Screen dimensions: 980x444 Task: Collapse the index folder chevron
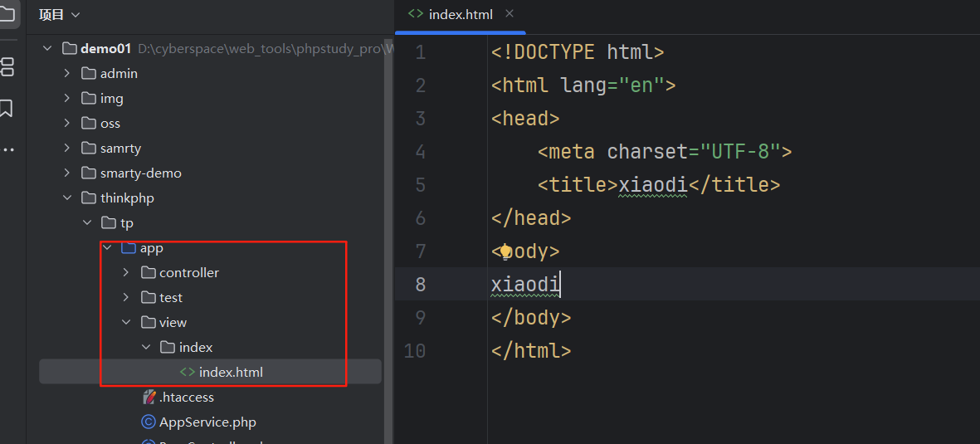coord(145,347)
